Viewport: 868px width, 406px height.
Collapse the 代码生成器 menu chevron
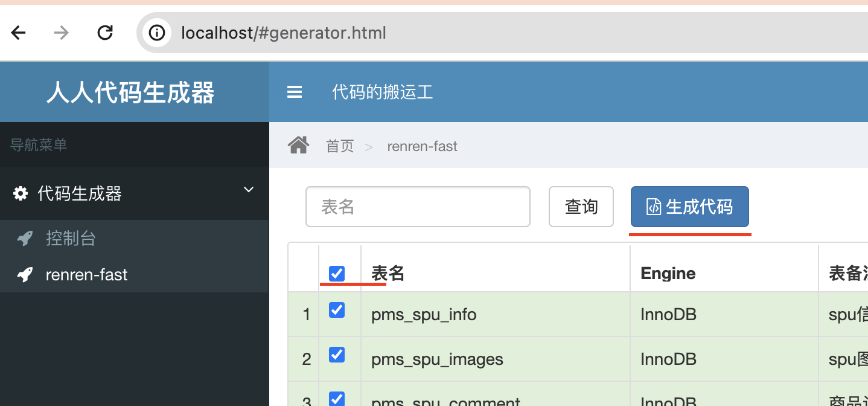248,190
